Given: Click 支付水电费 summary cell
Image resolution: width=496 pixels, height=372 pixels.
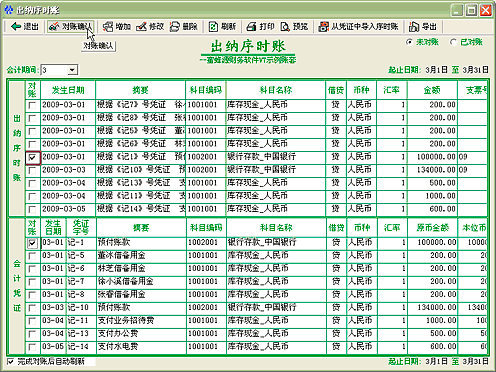Looking at the screenshot, I should point(141,347).
